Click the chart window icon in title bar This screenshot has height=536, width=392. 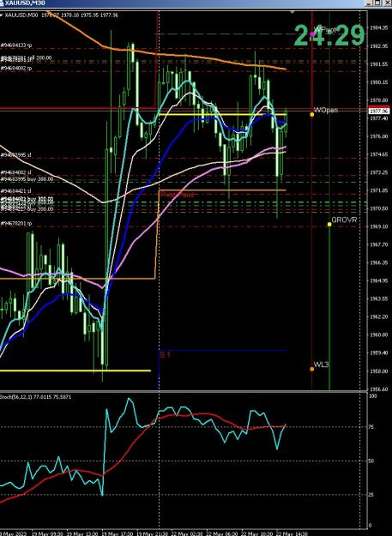coord(2,3)
